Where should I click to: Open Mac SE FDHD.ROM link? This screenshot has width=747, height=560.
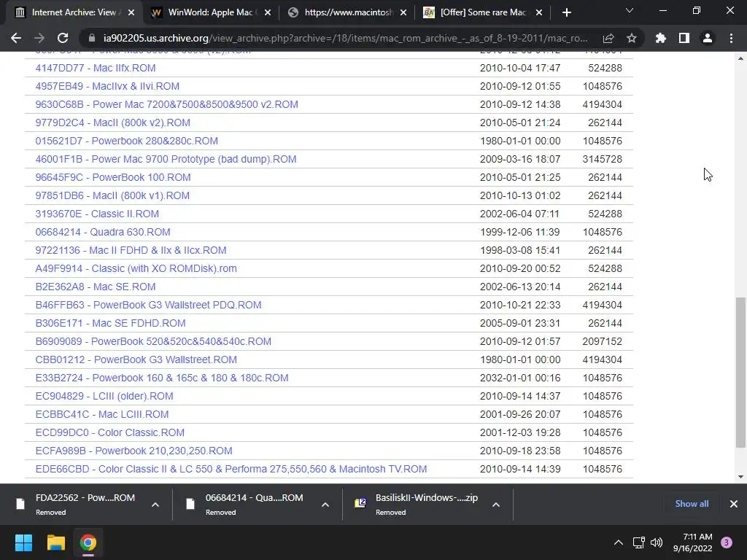(x=111, y=323)
